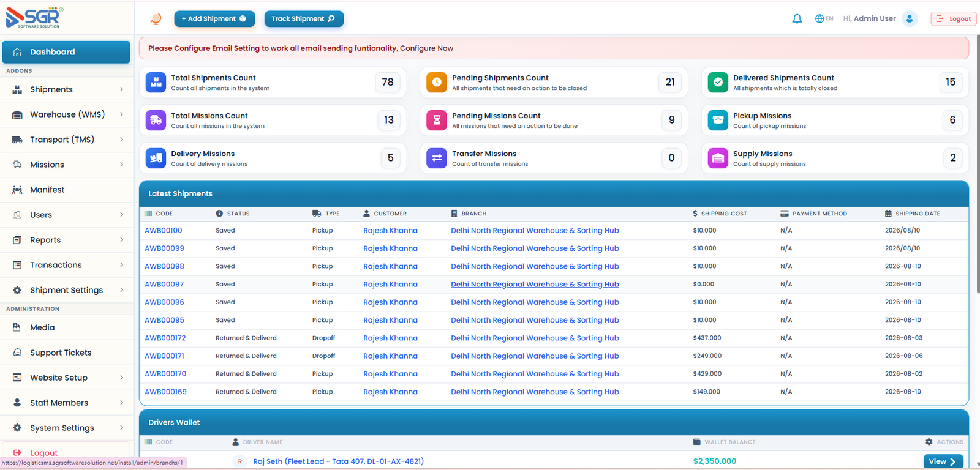
Task: Click the SGR Software Solution logo
Action: click(x=34, y=17)
